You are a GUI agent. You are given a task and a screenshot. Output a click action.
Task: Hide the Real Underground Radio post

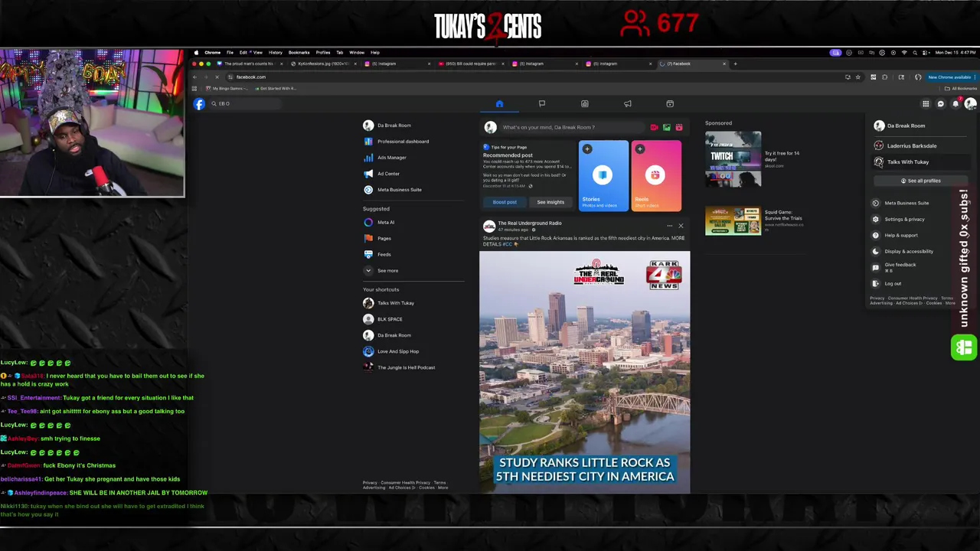click(681, 226)
